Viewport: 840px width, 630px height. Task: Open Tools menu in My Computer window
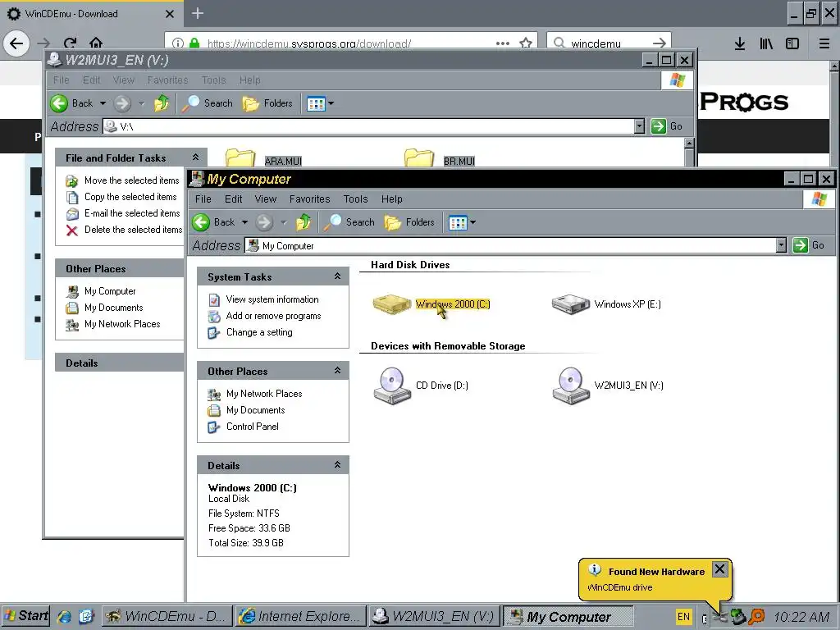[x=355, y=199]
